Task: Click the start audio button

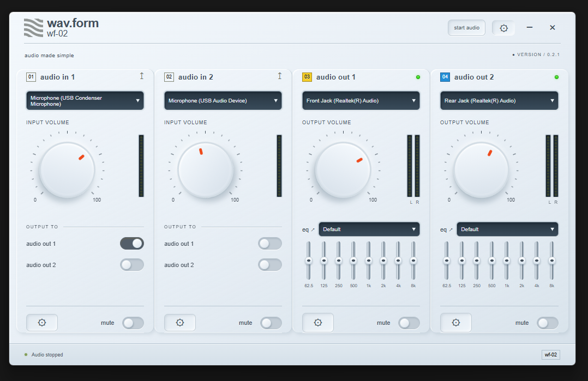Action: 466,28
